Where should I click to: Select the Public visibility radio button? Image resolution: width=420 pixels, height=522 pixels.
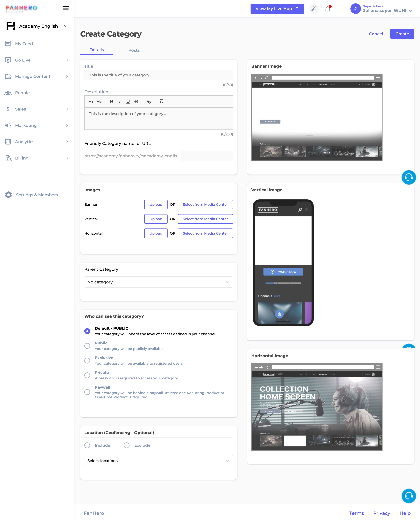[87, 346]
